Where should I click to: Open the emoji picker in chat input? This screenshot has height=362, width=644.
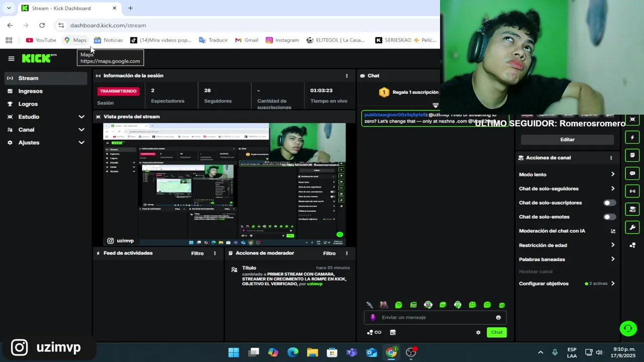[498, 318]
